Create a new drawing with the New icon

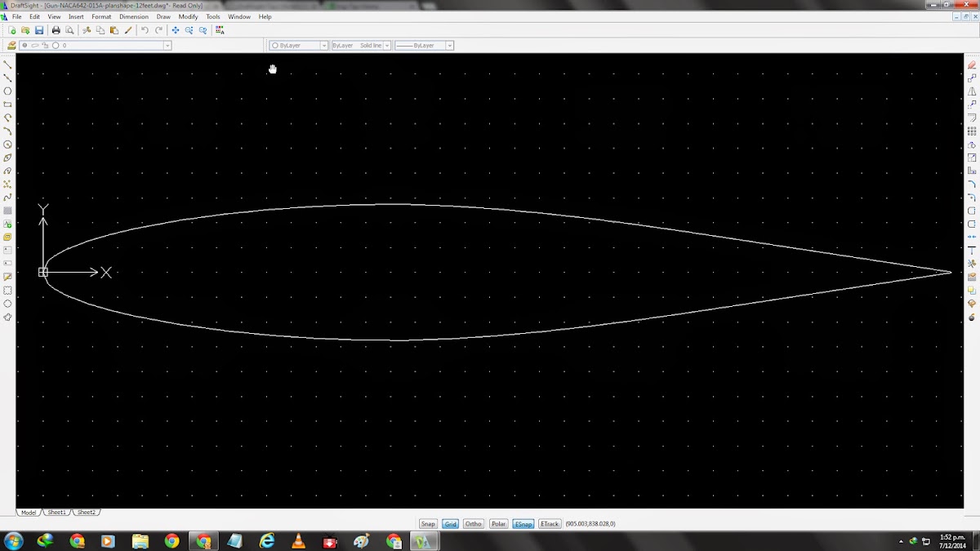[12, 30]
